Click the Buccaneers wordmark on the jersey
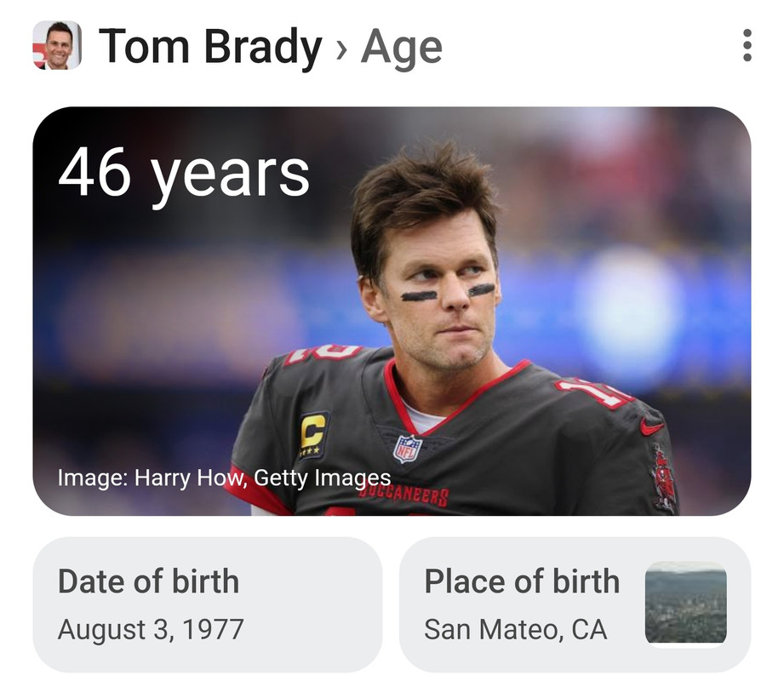The image size is (784, 681). point(403,493)
